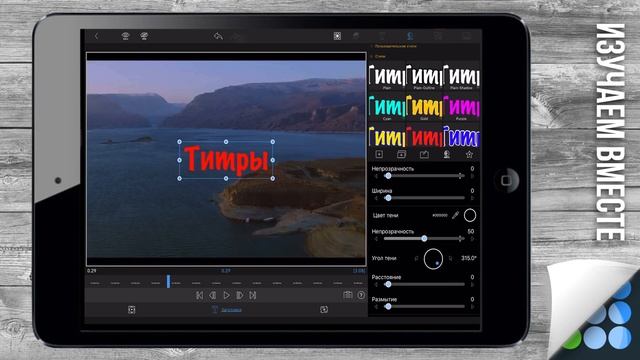Screen dimensions: 640x360
Task: Open help question mark icon
Action: 361,295
